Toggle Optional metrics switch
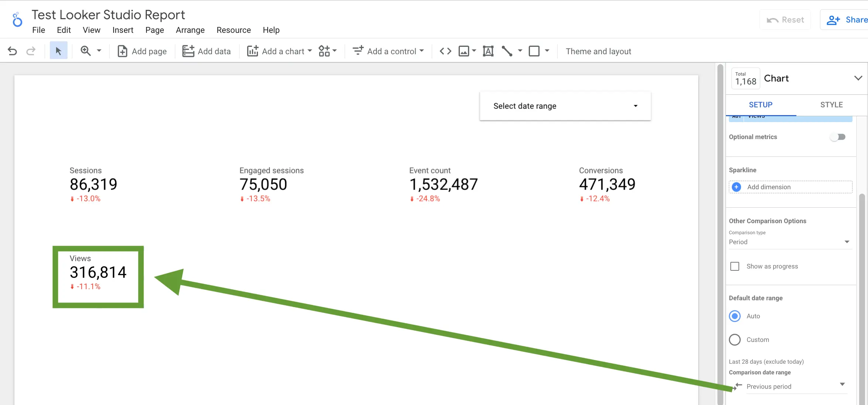Image resolution: width=868 pixels, height=405 pixels. [838, 137]
